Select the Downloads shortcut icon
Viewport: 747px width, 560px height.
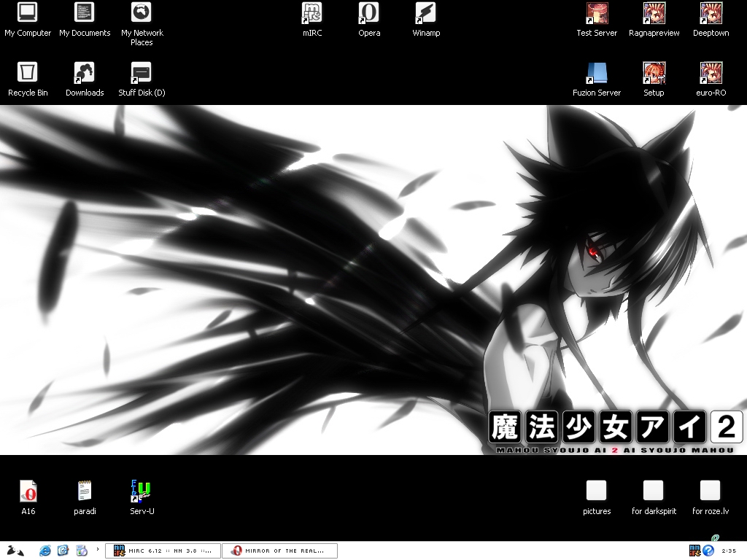click(x=85, y=72)
